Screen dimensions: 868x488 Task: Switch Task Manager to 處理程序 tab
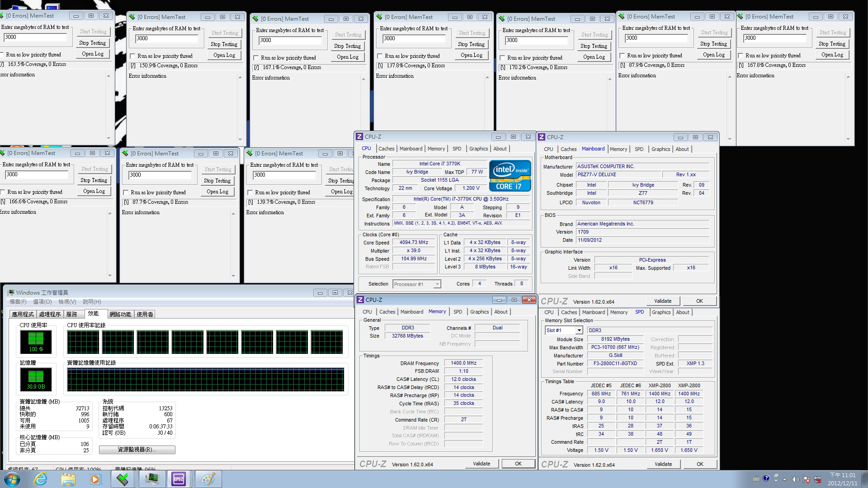pyautogui.click(x=50, y=314)
